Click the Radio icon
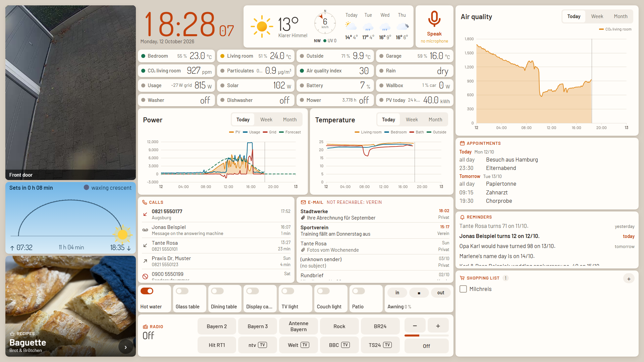Screen dimensions: 644x362 point(145,327)
